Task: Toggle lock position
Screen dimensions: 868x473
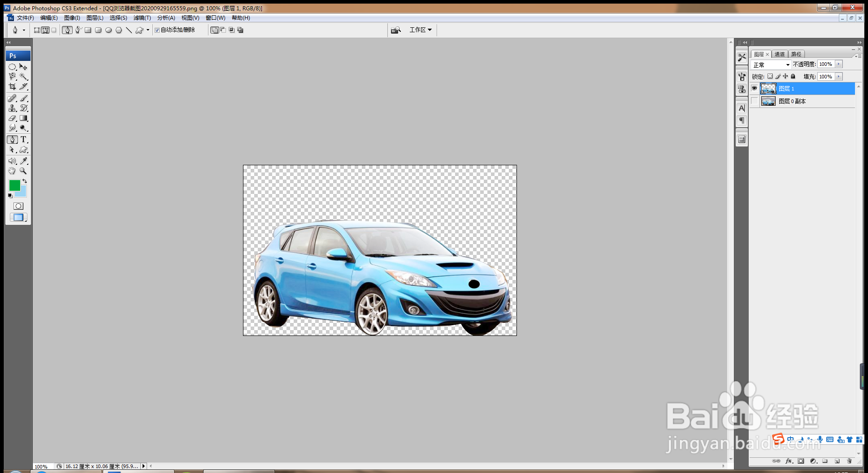Action: (785, 76)
